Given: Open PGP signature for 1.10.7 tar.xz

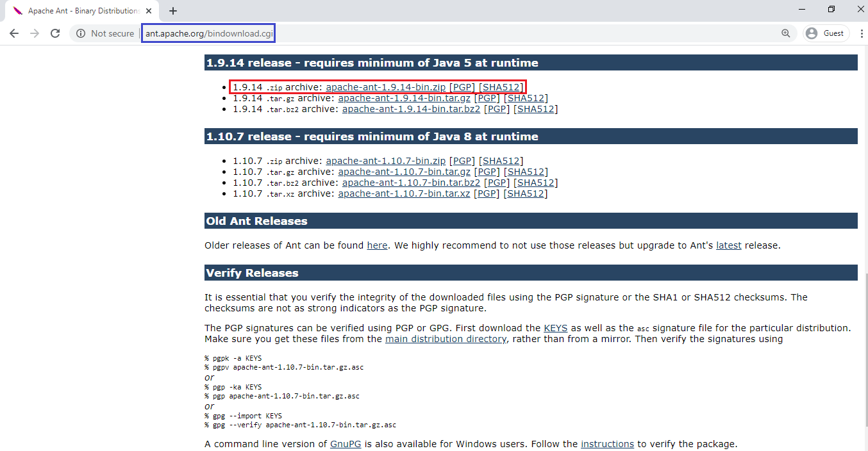Looking at the screenshot, I should (x=487, y=193).
